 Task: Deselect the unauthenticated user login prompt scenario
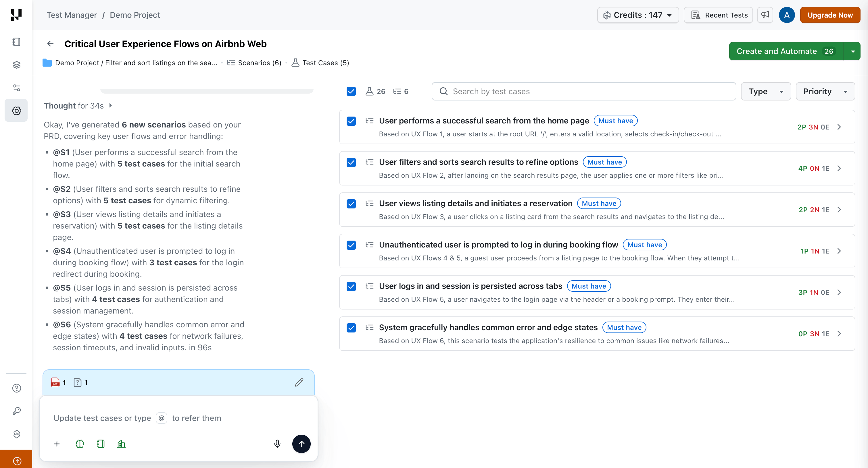(351, 245)
